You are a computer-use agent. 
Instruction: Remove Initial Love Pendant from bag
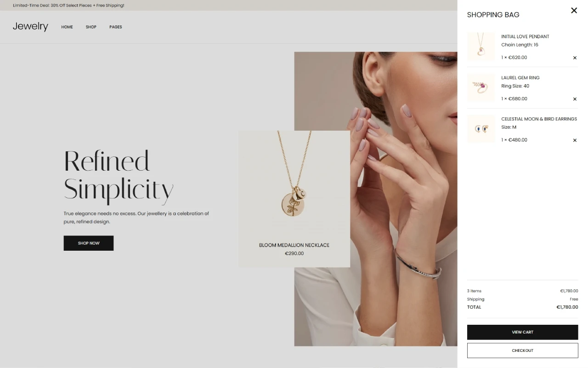[x=575, y=58]
